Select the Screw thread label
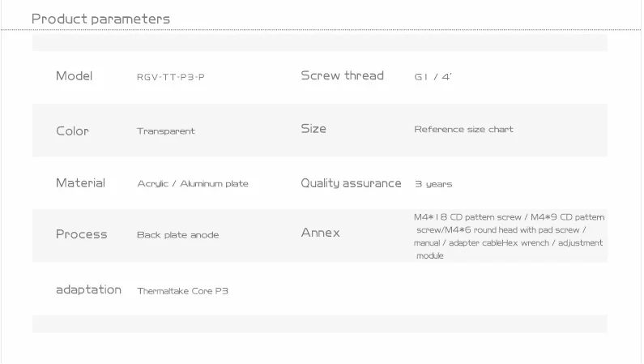 (x=342, y=75)
